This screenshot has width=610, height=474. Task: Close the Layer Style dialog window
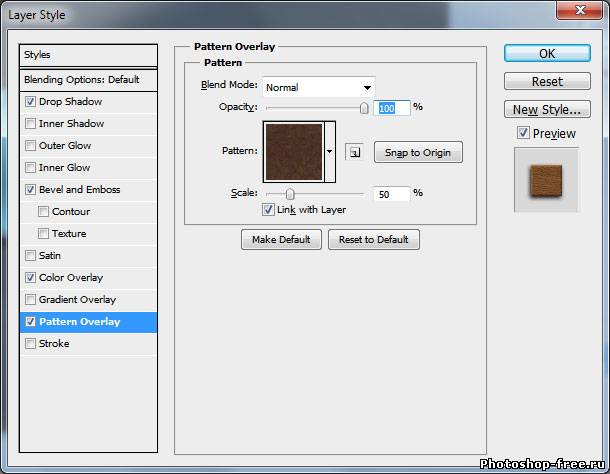pos(580,14)
